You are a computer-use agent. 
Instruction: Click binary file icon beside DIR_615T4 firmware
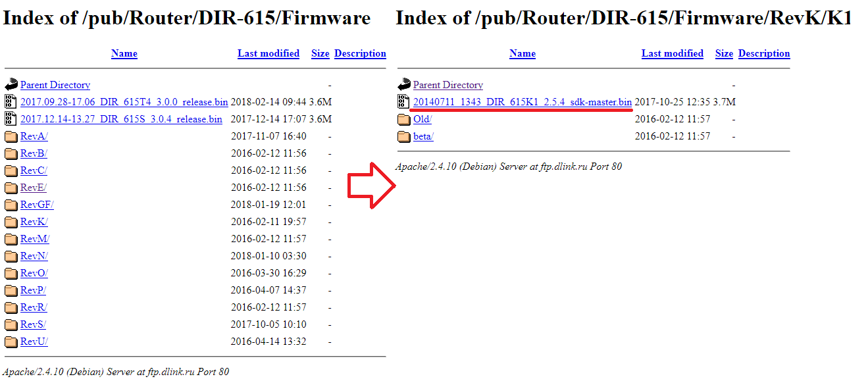[x=11, y=101]
